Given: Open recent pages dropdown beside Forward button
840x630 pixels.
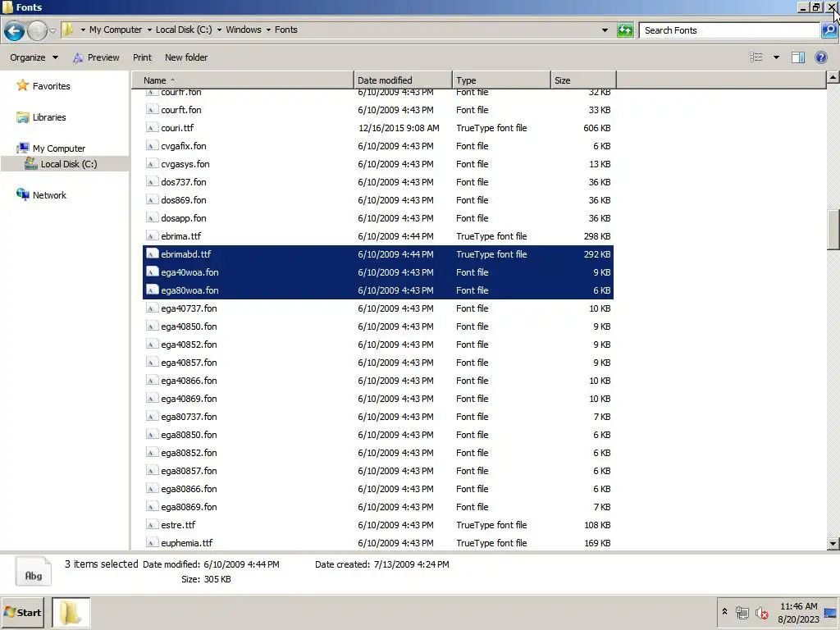Looking at the screenshot, I should (x=53, y=31).
